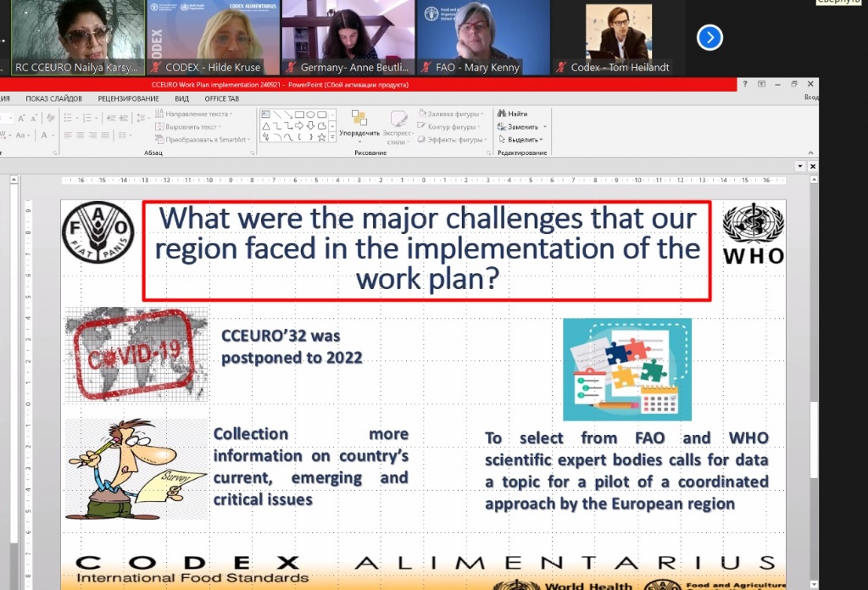Select the rectangle shape in shapes gallery

pos(299,114)
